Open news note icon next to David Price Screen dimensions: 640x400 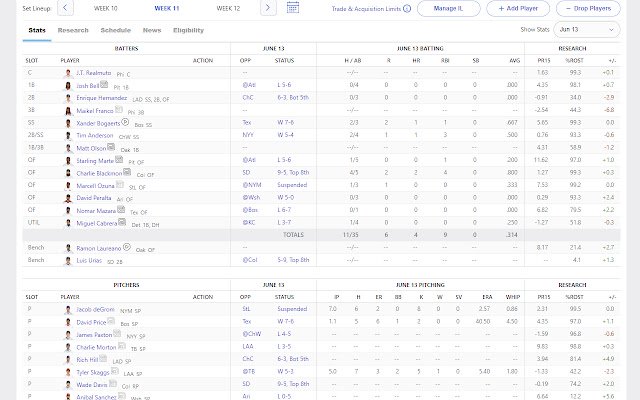[111, 321]
